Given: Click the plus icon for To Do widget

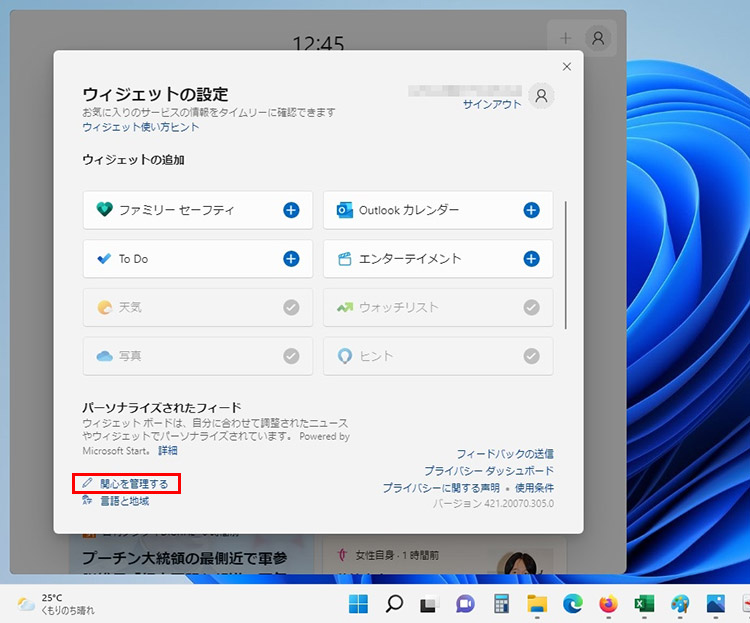Looking at the screenshot, I should coord(291,259).
